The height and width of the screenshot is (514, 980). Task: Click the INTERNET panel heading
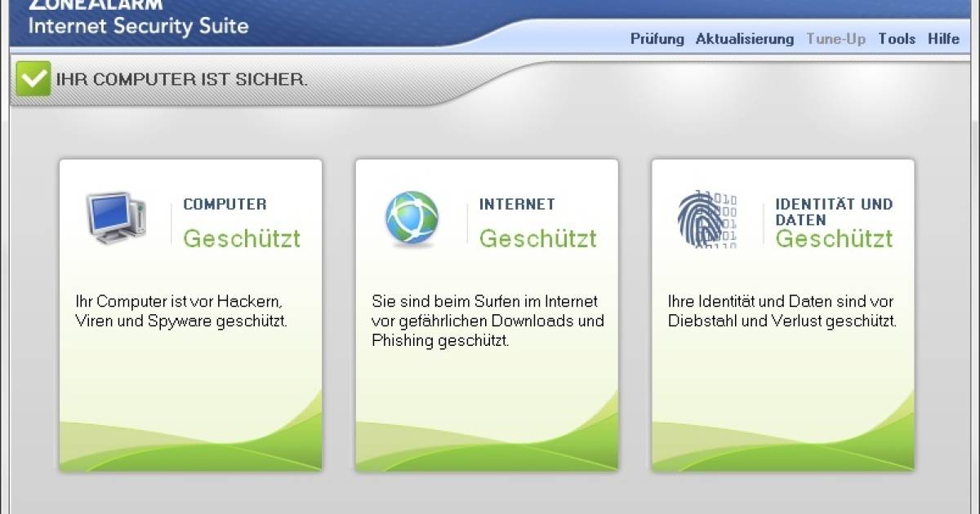(x=517, y=205)
